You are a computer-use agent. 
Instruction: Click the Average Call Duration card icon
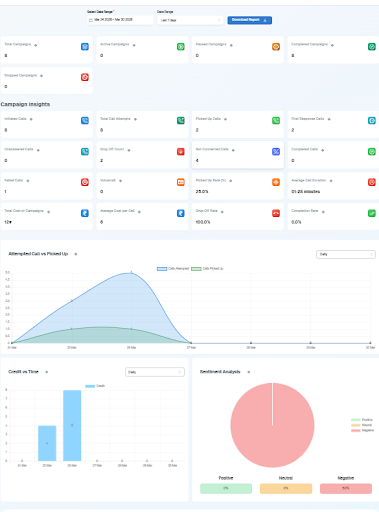[x=372, y=182]
